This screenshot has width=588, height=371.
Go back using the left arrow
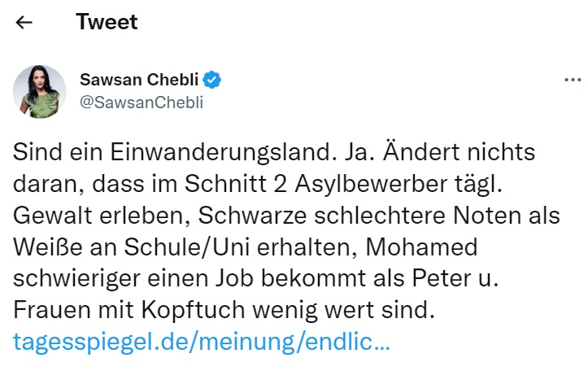tap(24, 23)
